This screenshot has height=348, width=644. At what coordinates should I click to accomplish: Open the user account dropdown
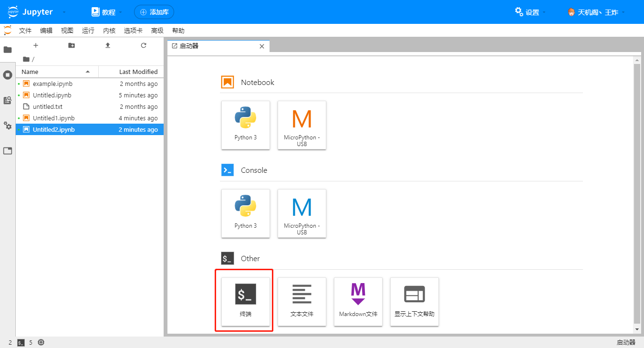(x=596, y=12)
